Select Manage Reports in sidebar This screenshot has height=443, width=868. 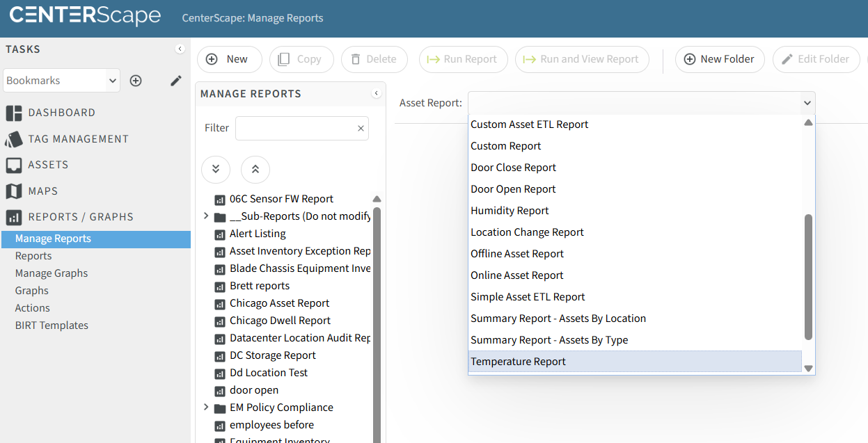95,239
